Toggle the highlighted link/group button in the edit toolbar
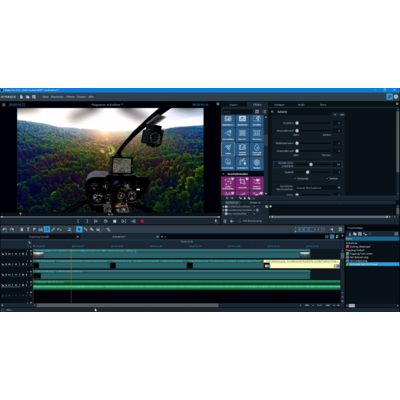Image resolution: width=400 pixels, height=400 pixels. (47, 229)
